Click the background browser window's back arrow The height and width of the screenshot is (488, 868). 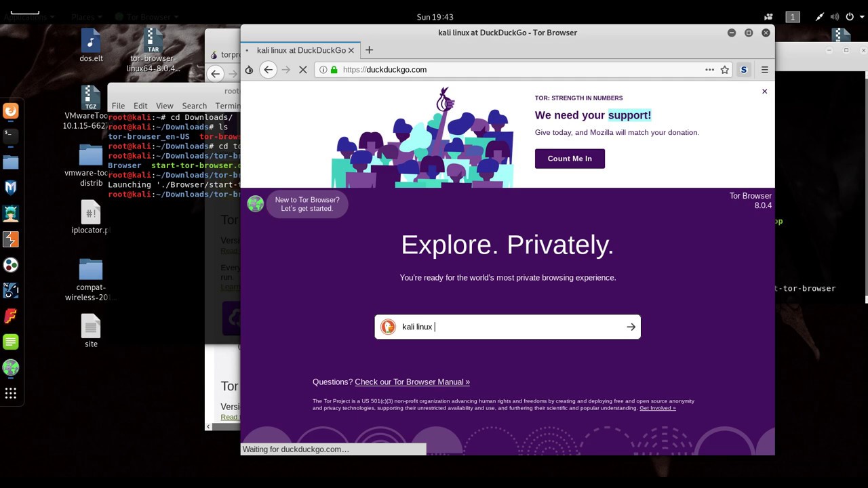[216, 74]
